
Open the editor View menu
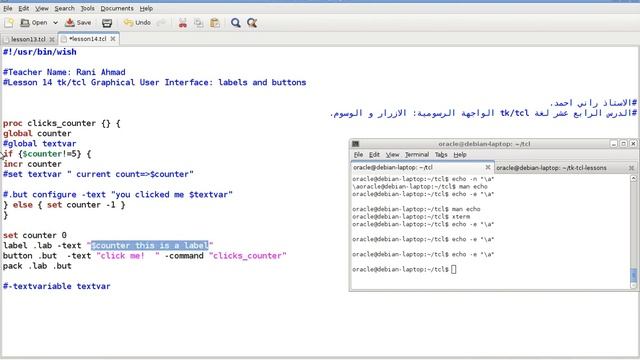(x=42, y=8)
